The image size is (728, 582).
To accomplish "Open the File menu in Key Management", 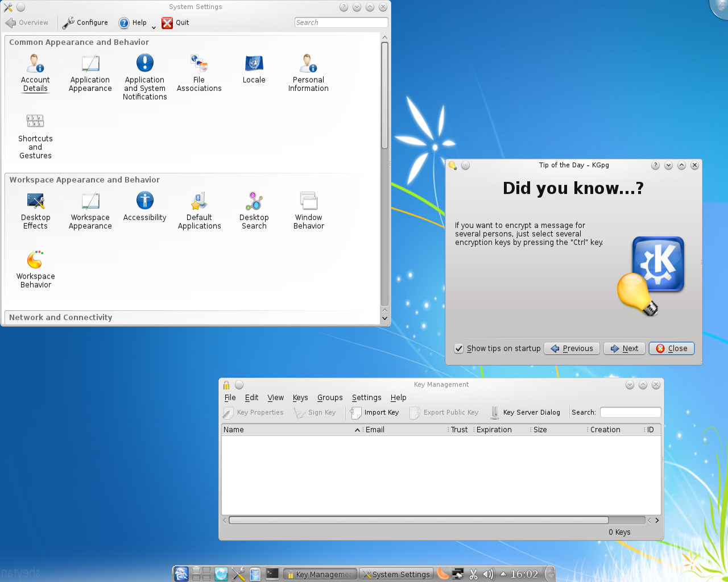I will coord(230,398).
